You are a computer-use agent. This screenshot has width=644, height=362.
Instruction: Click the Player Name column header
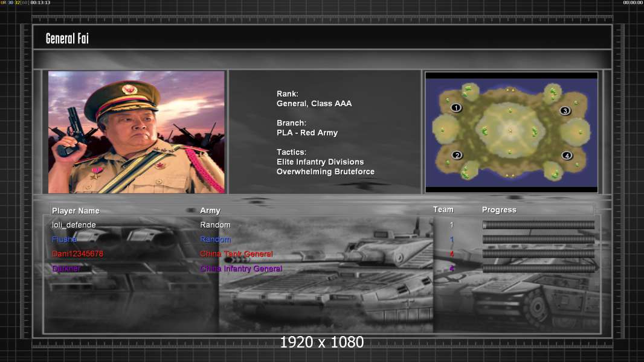(x=76, y=211)
